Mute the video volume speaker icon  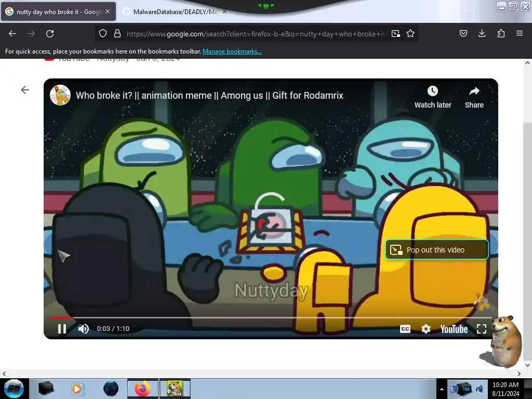pyautogui.click(x=84, y=329)
